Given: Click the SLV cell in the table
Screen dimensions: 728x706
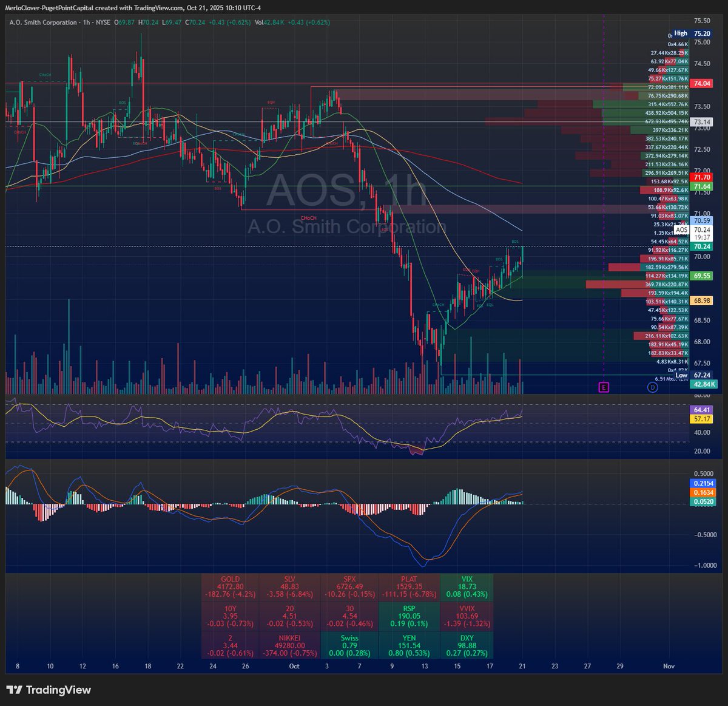Looking at the screenshot, I should [290, 587].
